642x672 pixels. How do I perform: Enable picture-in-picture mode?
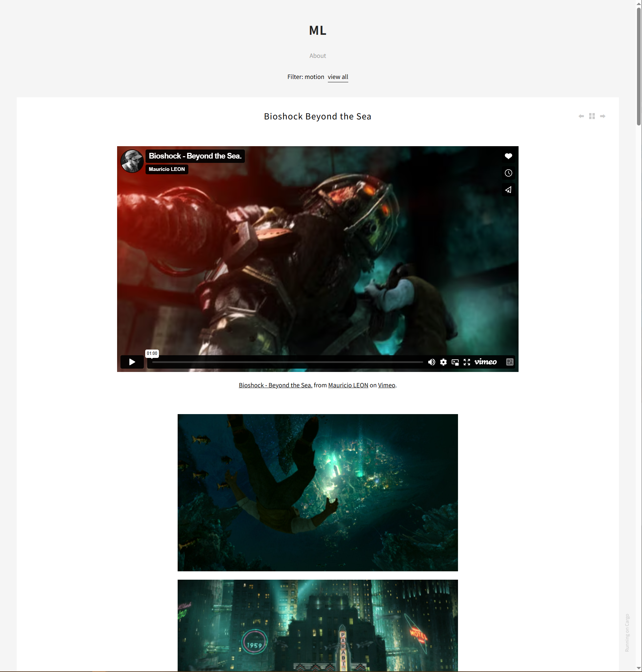click(455, 362)
